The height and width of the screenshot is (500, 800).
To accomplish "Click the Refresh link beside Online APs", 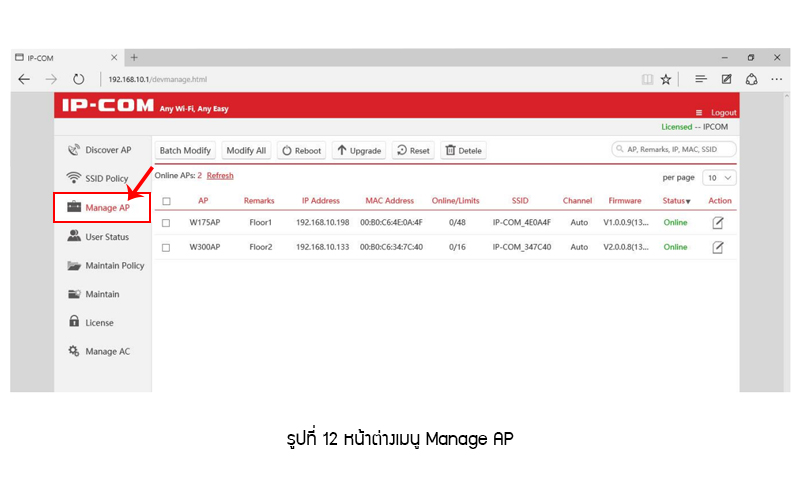I will [x=220, y=176].
